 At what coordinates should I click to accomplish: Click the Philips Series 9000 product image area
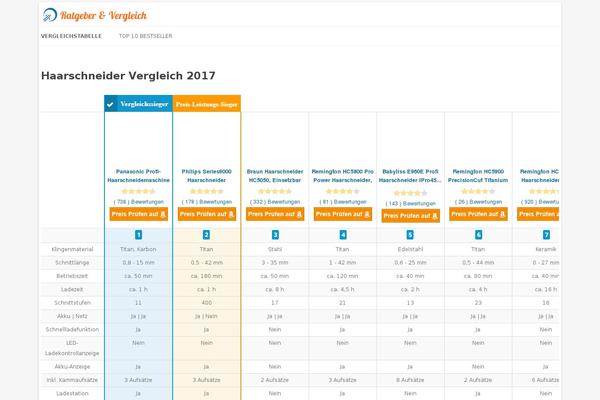(x=207, y=140)
